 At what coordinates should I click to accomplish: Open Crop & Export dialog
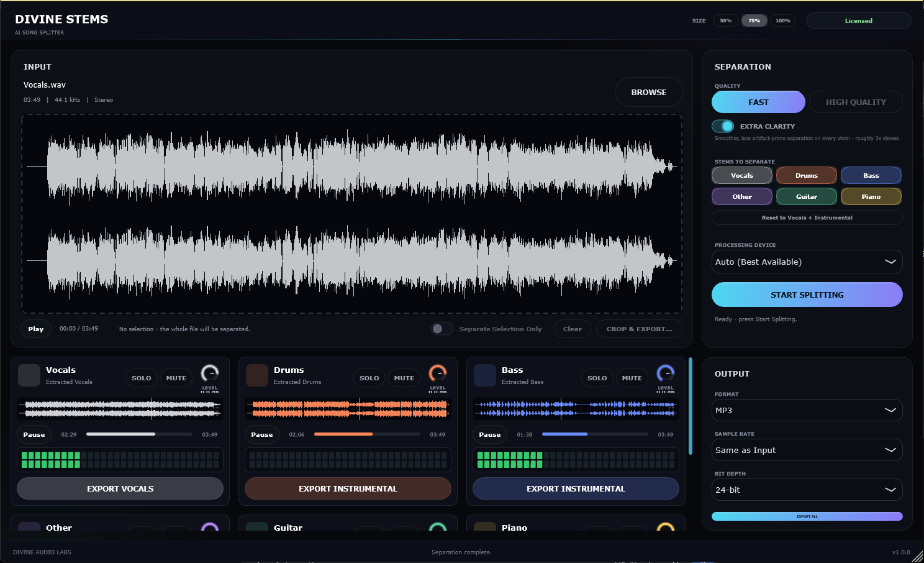click(640, 329)
